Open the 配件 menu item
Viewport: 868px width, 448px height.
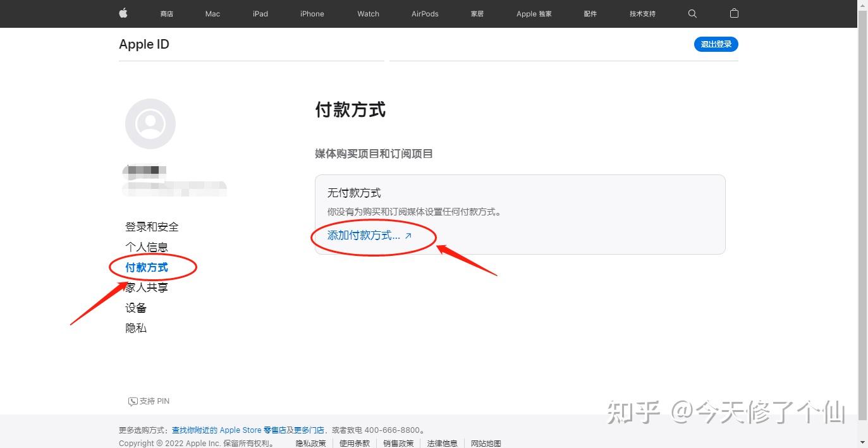[590, 14]
